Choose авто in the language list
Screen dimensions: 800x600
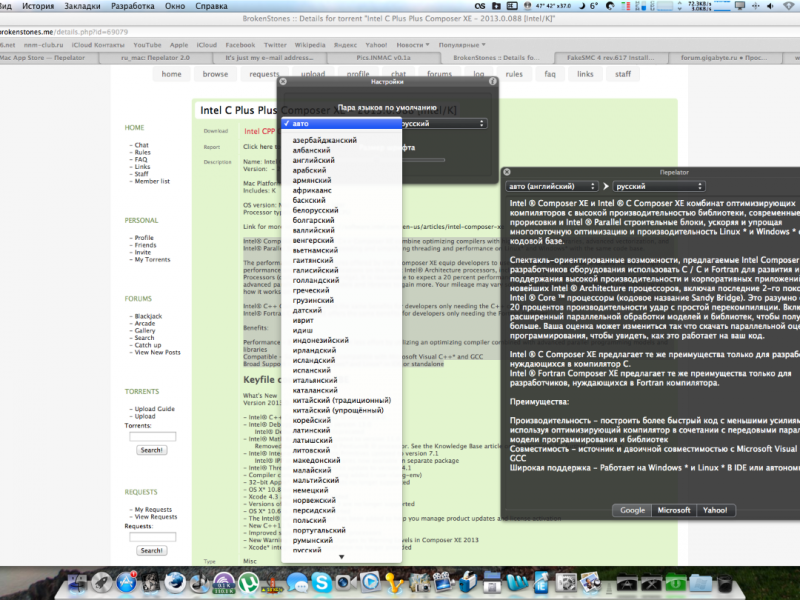341,123
